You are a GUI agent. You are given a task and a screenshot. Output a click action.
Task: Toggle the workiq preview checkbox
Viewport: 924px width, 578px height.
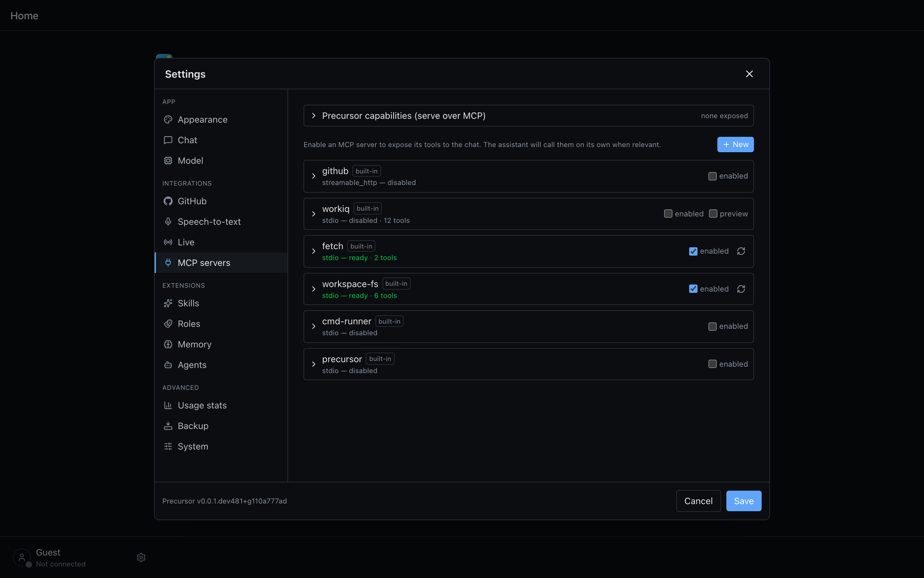click(713, 214)
